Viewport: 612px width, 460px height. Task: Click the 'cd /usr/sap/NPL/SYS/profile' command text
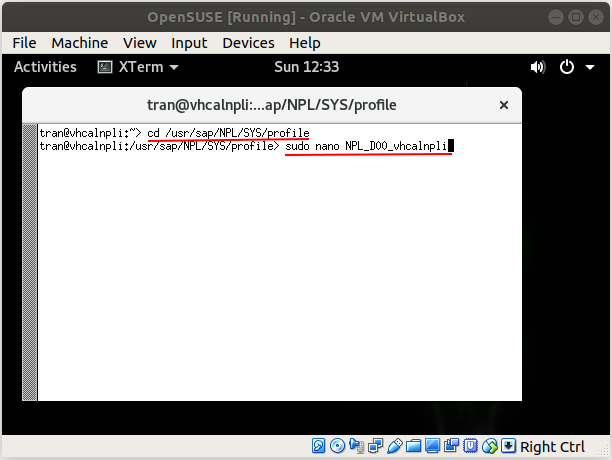tap(228, 133)
